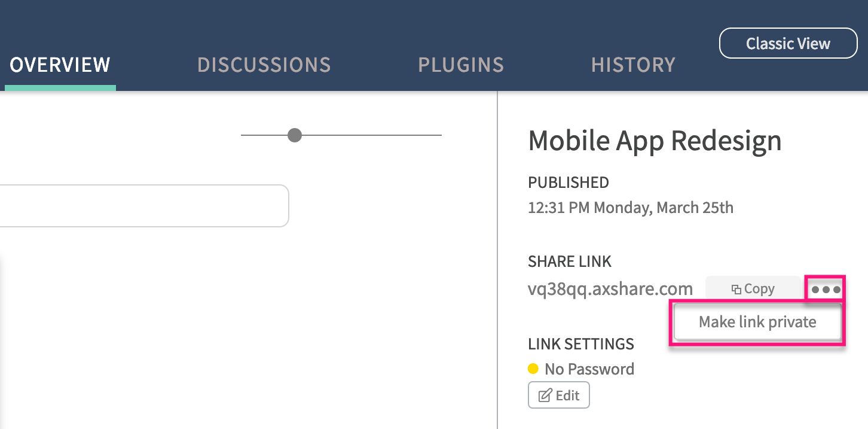The image size is (868, 429).
Task: Select the Overview tab
Action: pyautogui.click(x=60, y=65)
